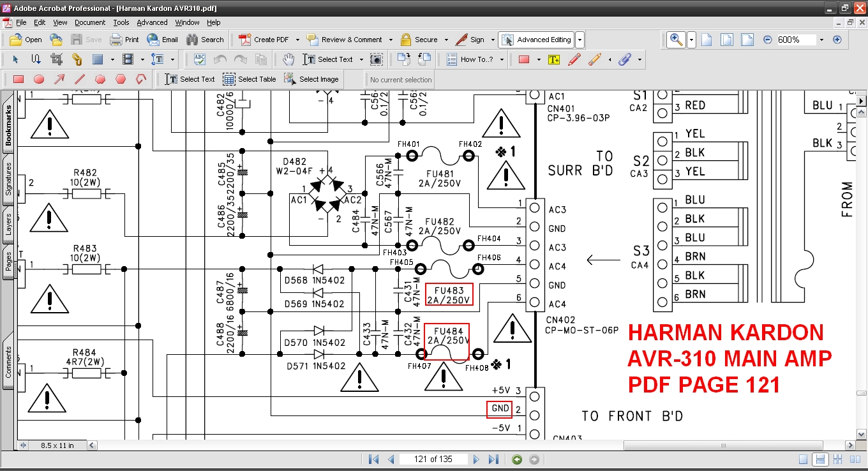Click the Snapshot camera tool
The width and height of the screenshot is (868, 471).
coord(377,59)
